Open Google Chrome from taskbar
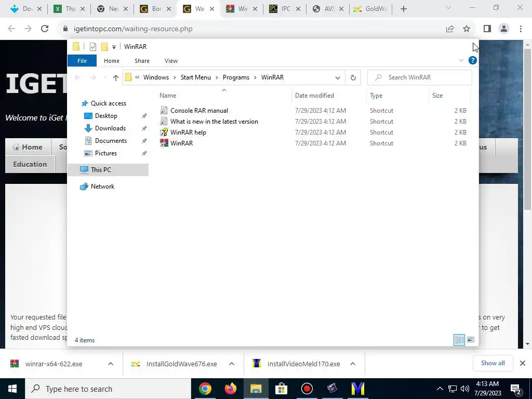532x399 pixels. point(205,389)
